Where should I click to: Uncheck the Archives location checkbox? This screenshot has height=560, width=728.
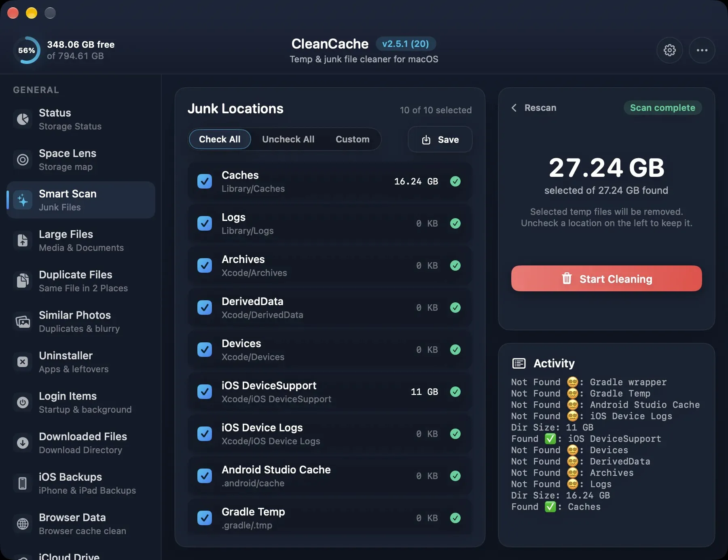click(205, 265)
